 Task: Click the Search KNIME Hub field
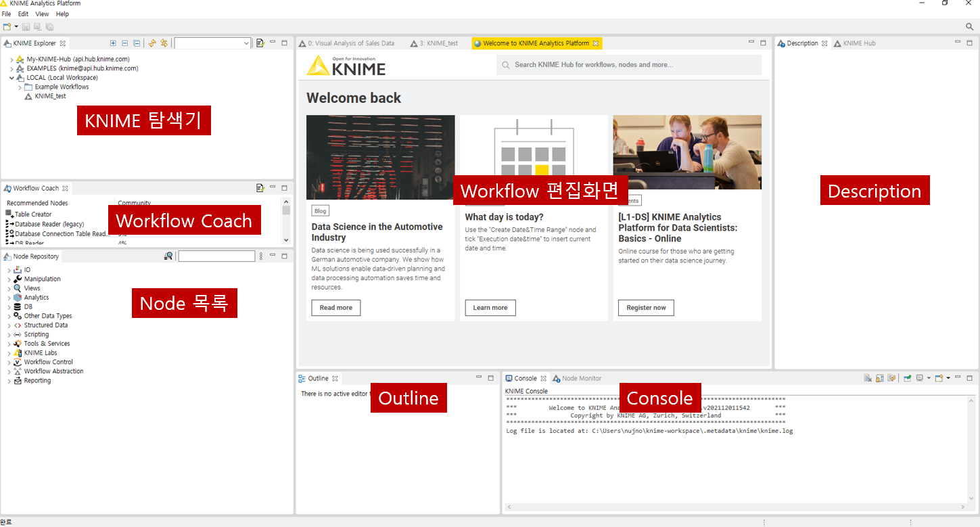pos(629,65)
